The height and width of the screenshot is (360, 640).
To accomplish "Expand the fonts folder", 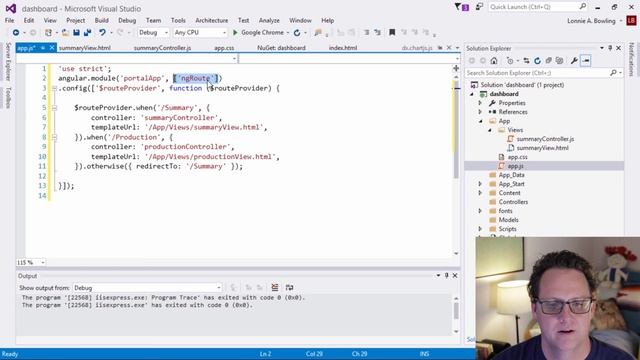I will pyautogui.click(x=480, y=211).
